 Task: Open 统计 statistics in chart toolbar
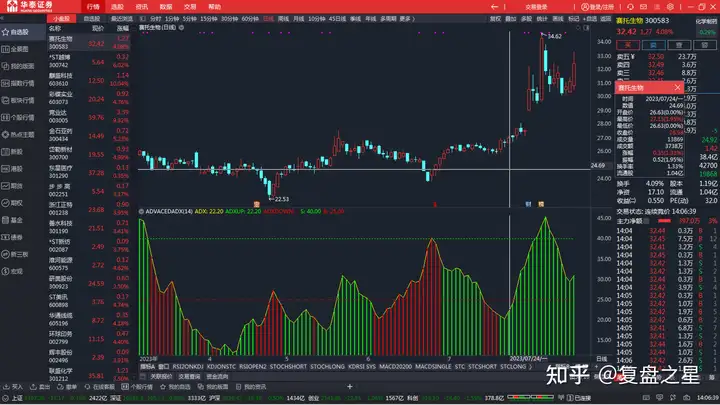[542, 19]
